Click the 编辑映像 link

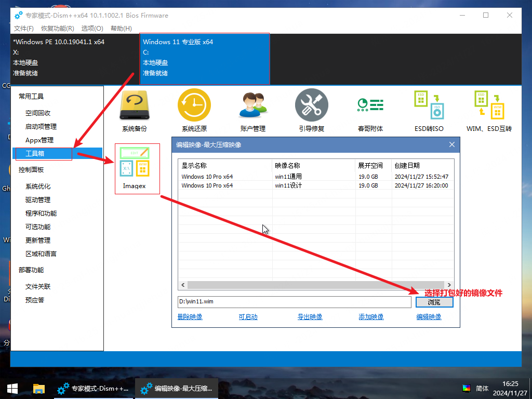click(x=429, y=317)
